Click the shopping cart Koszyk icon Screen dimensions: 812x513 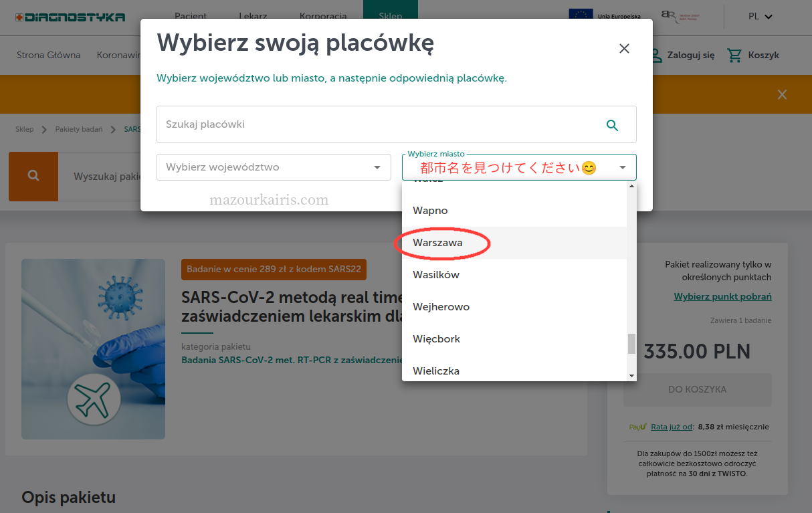point(734,56)
